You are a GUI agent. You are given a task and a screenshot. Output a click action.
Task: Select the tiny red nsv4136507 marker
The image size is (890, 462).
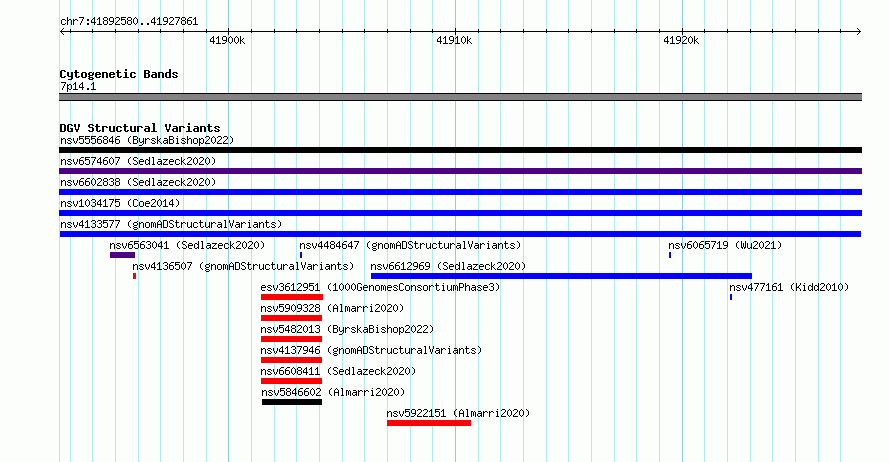pyautogui.click(x=135, y=276)
